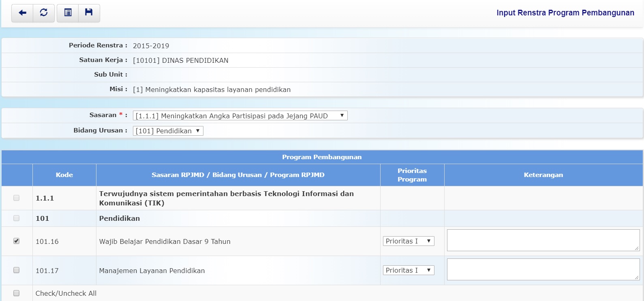
Task: Open Prioritas dropdown for Manajemen Layanan row
Action: coord(409,270)
